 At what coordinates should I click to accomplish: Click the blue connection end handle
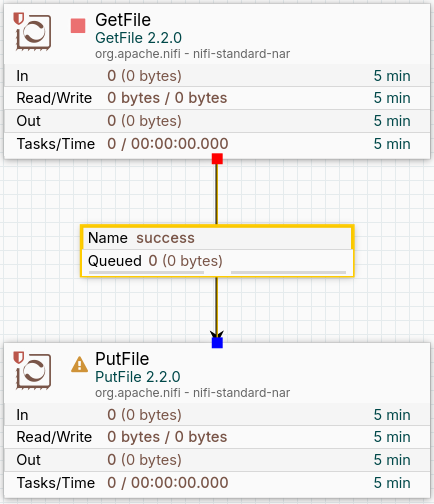coord(217,342)
